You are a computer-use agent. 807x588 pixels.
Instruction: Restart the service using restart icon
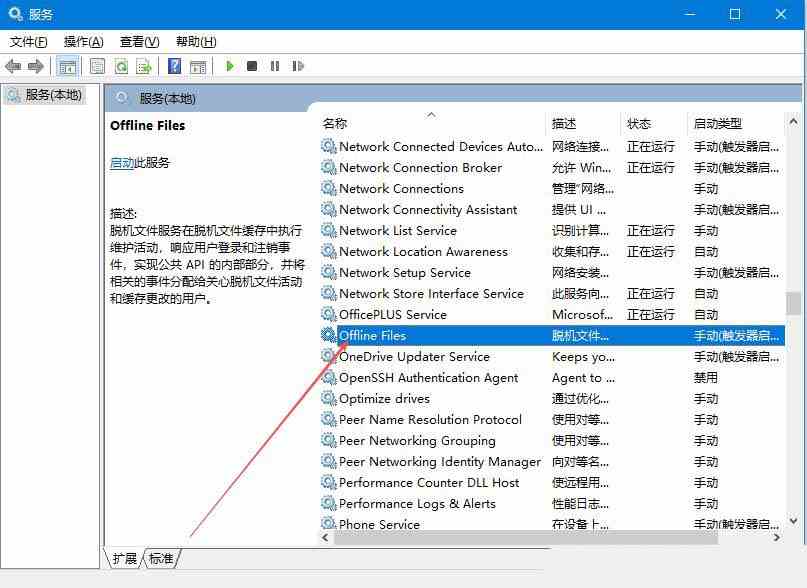tap(298, 66)
